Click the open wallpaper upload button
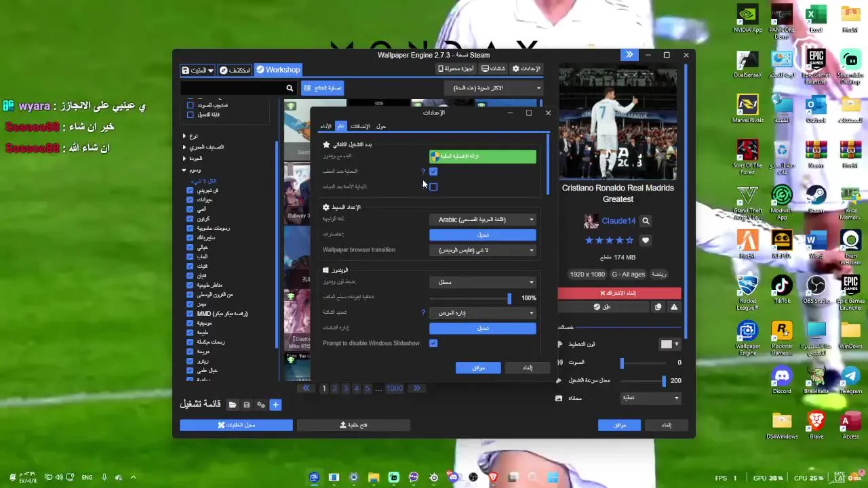Screen dimensions: 868x488 [353, 425]
